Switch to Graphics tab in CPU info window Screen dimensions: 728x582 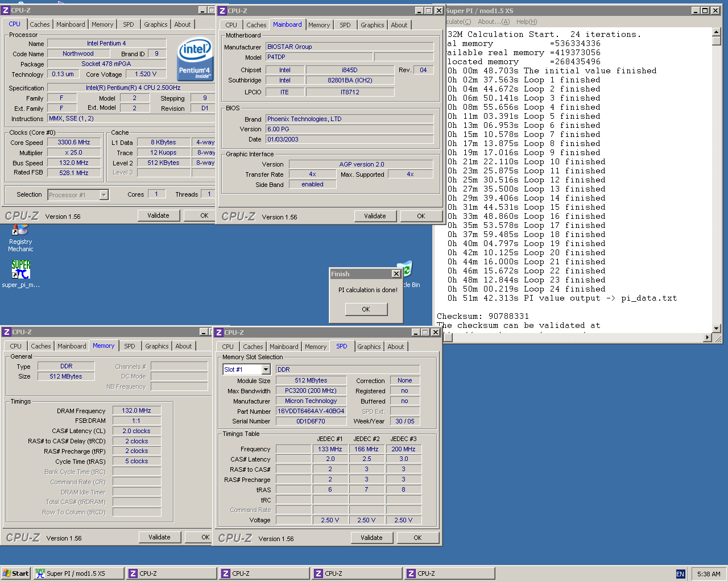(x=155, y=24)
